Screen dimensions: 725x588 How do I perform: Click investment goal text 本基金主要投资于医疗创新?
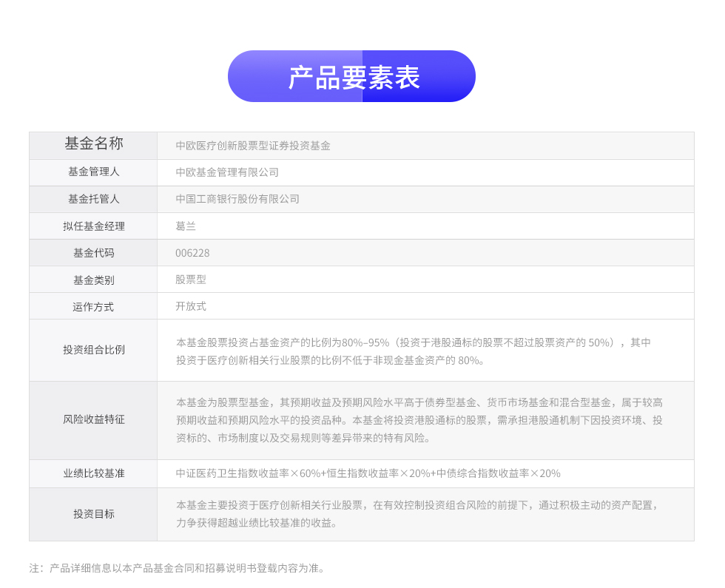[269, 505]
